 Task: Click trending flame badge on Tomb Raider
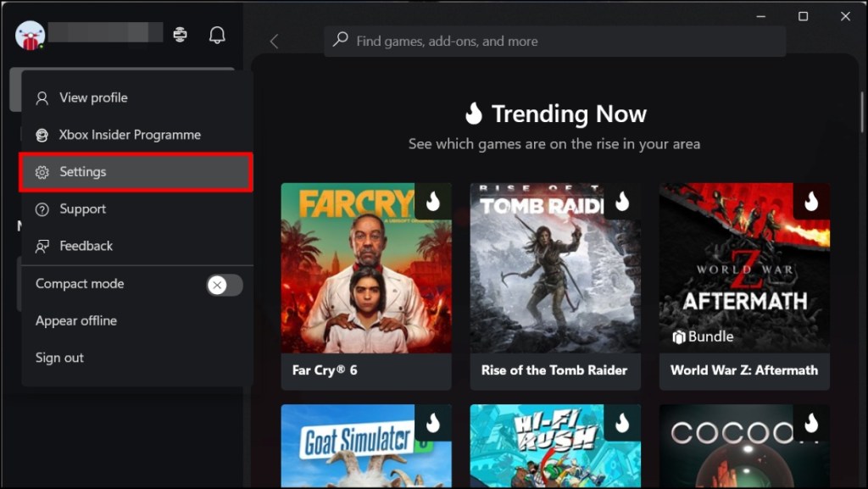(x=622, y=202)
